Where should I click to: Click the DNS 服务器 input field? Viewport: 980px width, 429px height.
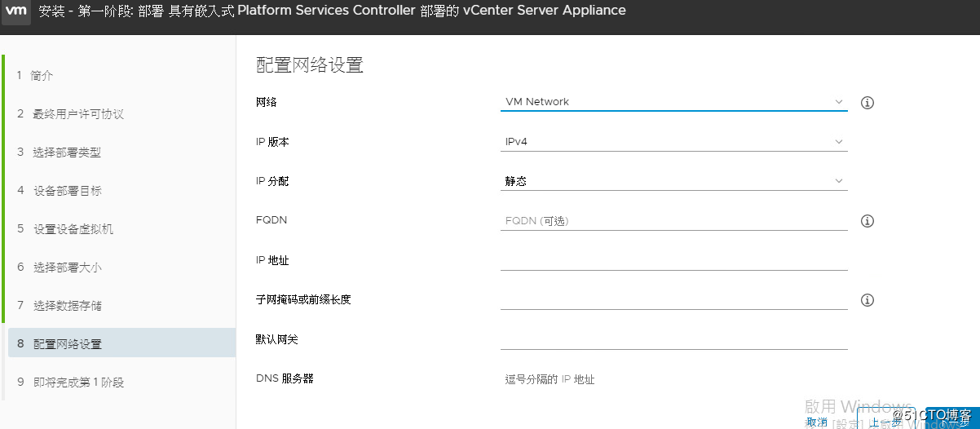[x=673, y=379]
